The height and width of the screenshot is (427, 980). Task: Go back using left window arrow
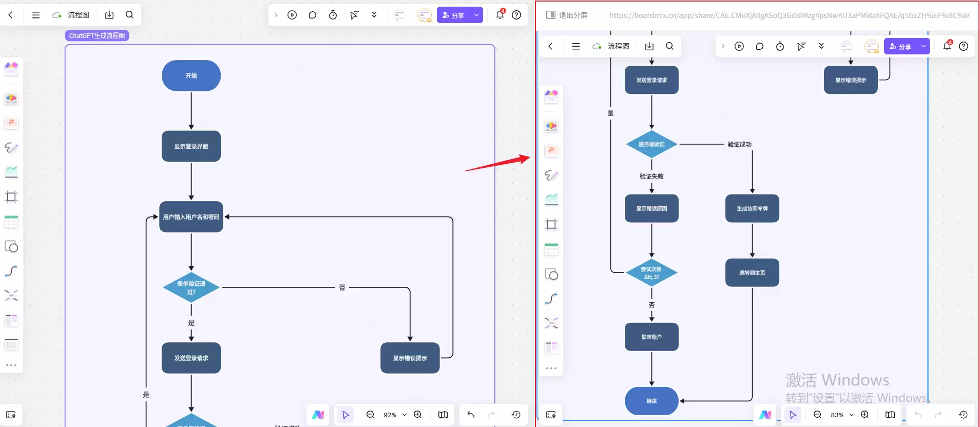point(11,15)
